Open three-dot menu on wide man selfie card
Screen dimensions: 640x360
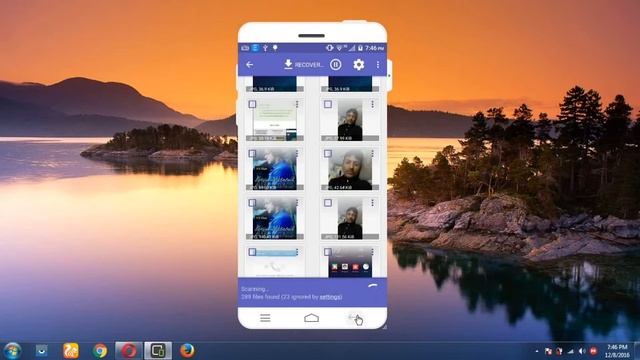372,153
